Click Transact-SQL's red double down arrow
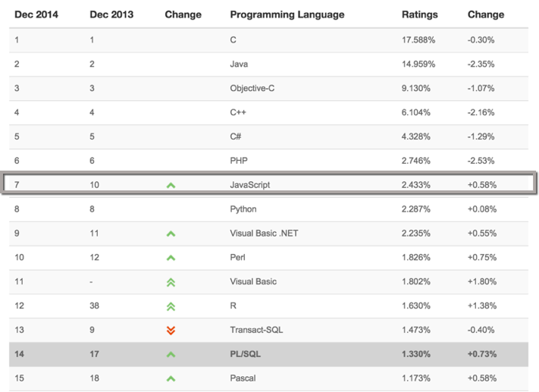539x392 pixels. click(x=171, y=331)
